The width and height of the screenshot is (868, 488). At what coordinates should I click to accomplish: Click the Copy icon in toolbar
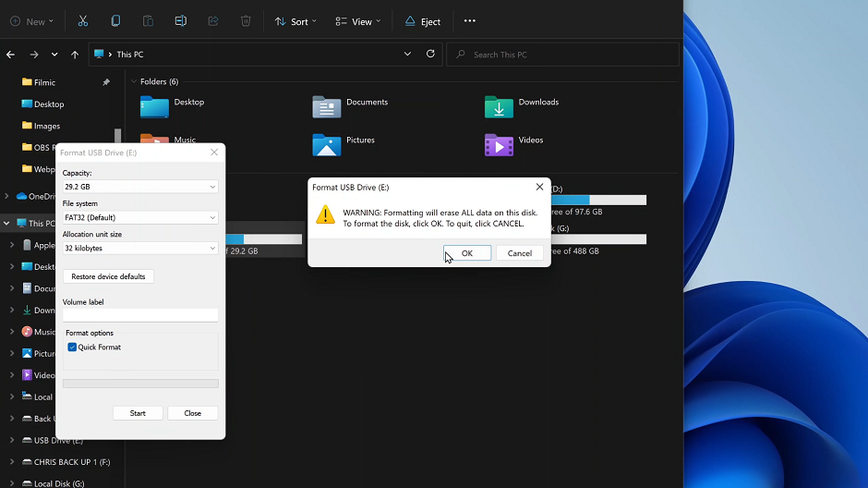115,21
